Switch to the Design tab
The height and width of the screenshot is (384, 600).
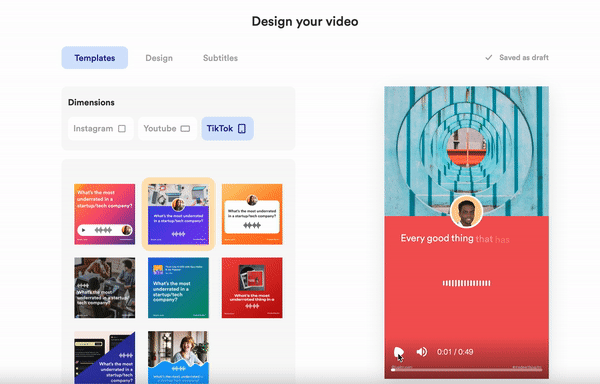click(159, 58)
